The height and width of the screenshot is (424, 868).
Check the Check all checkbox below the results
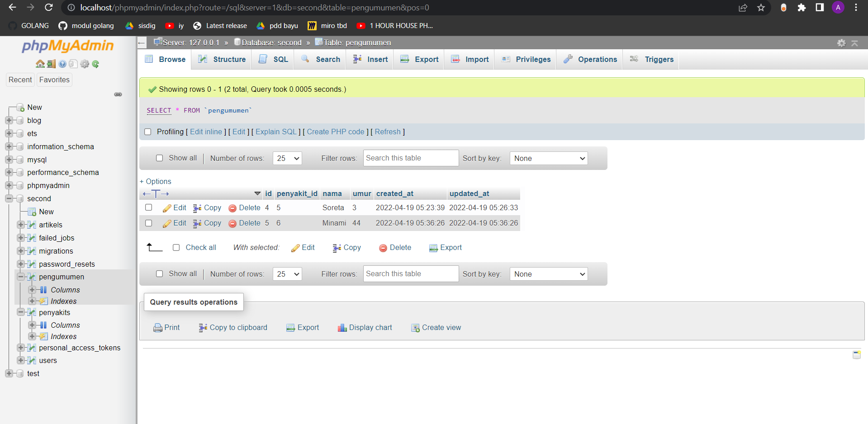tap(176, 247)
